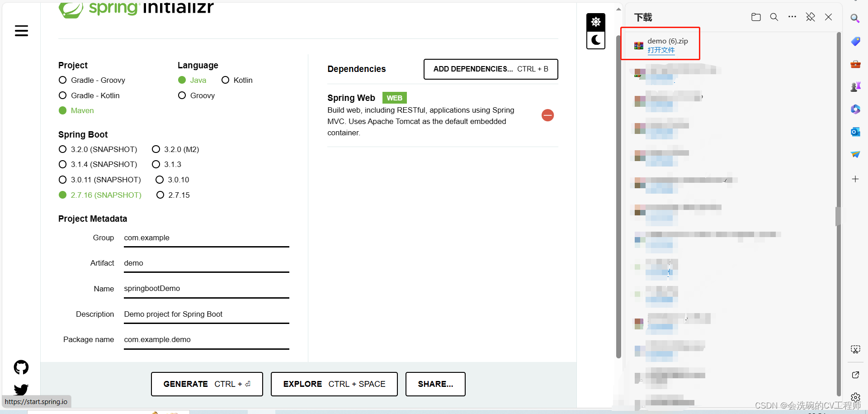The image size is (868, 414).
Task: Select Spring Boot 3.0.11 (SNAPSHOT)
Action: pyautogui.click(x=100, y=180)
